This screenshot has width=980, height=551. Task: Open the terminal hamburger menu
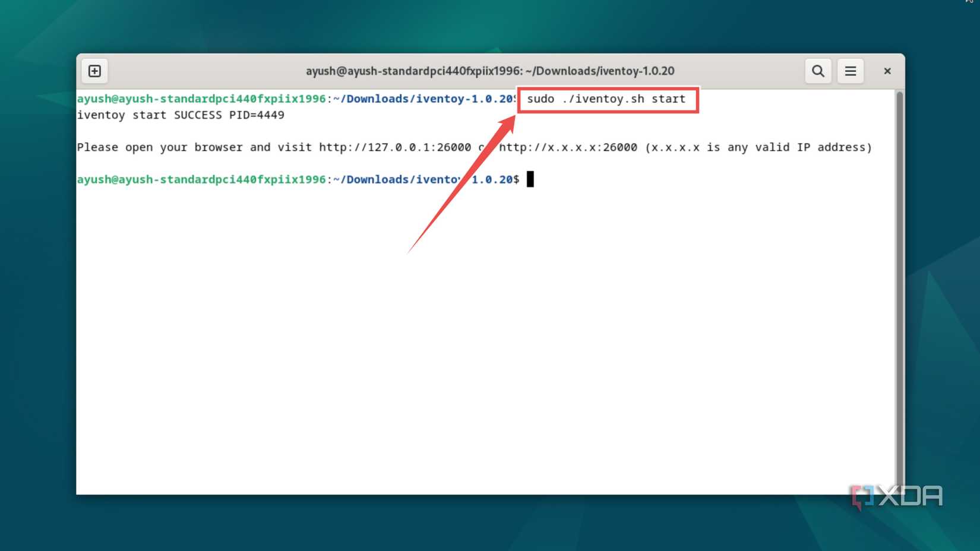click(851, 71)
